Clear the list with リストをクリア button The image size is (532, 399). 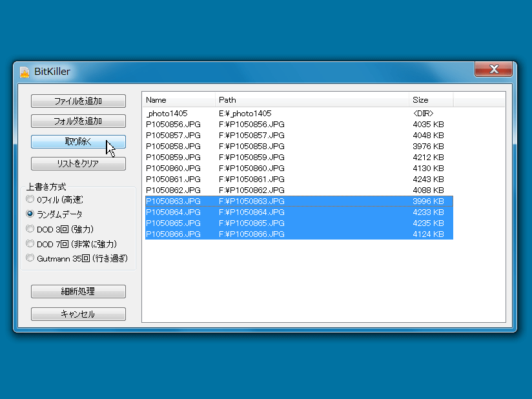[78, 163]
